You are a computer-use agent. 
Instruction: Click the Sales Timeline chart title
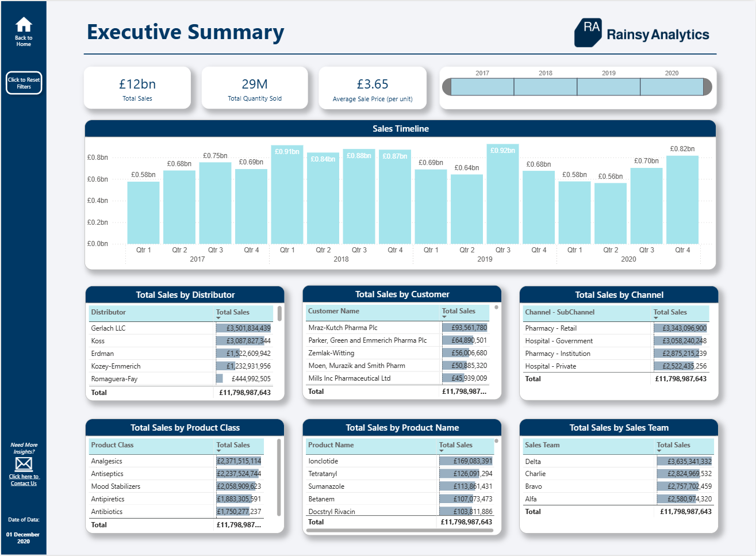(401, 129)
